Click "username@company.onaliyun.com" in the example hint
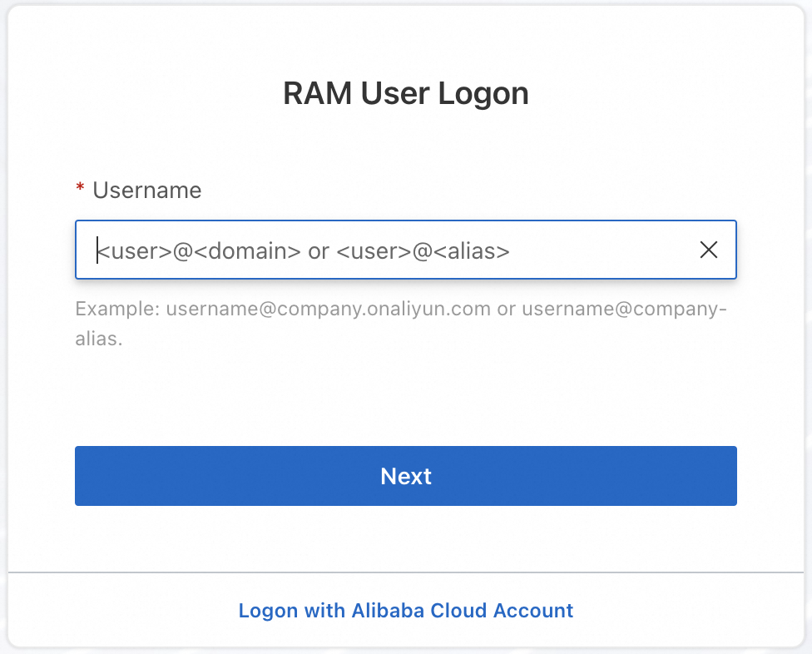The image size is (812, 654). [x=328, y=310]
